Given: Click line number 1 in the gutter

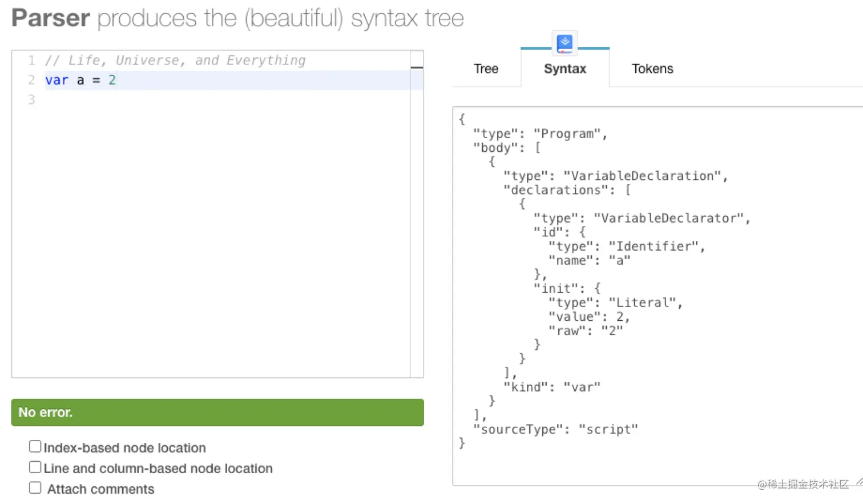Looking at the screenshot, I should (31, 61).
